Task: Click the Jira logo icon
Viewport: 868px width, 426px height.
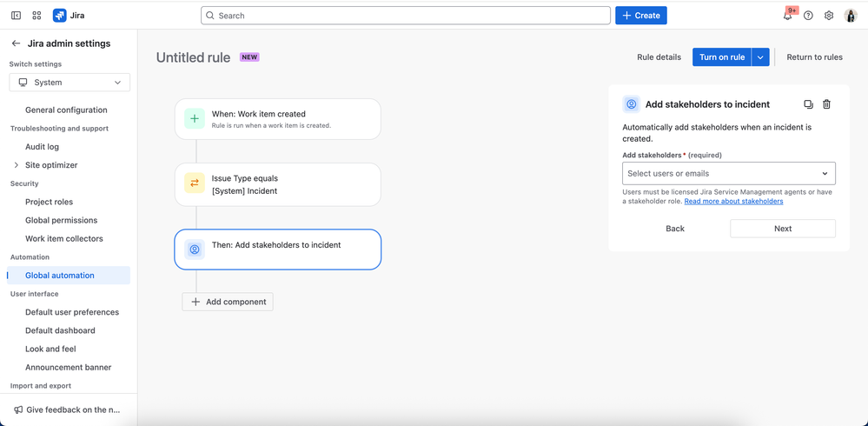Action: coord(59,16)
